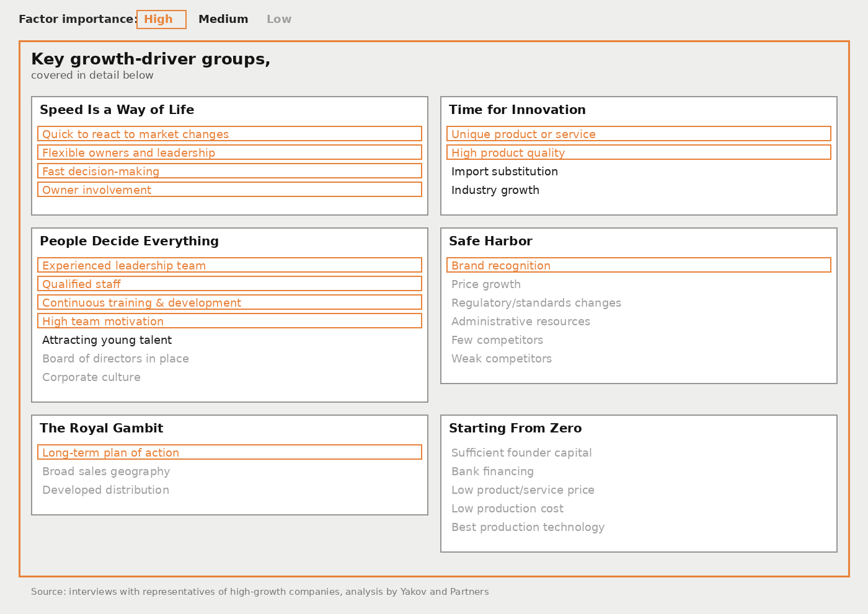Click 'Flexible owners and leadership' item
Screen dimensions: 868x614
click(x=229, y=152)
